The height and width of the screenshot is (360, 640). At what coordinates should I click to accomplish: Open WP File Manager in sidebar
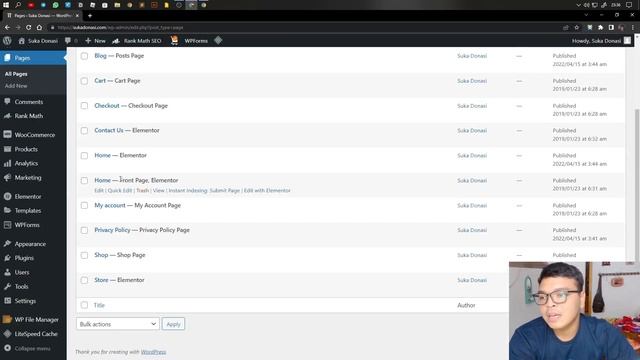36,320
